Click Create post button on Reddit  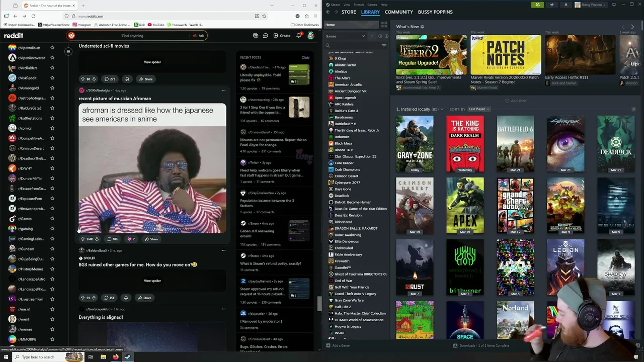point(282,36)
